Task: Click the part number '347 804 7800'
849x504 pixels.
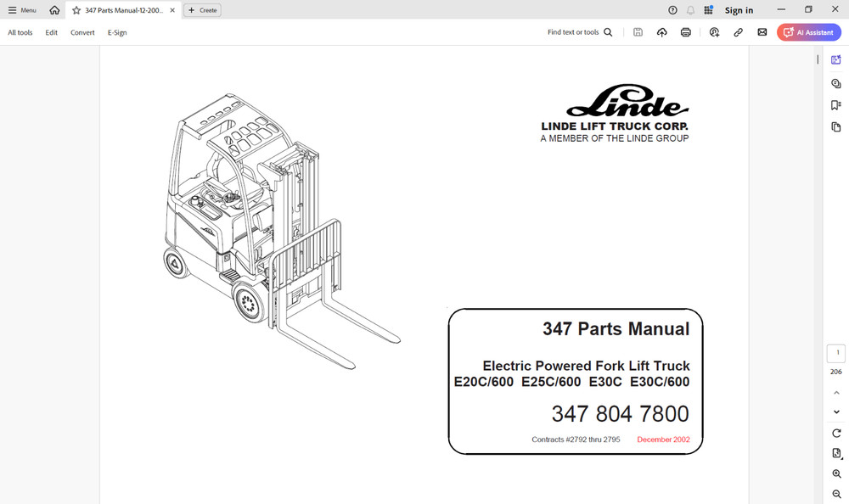Action: click(x=620, y=414)
